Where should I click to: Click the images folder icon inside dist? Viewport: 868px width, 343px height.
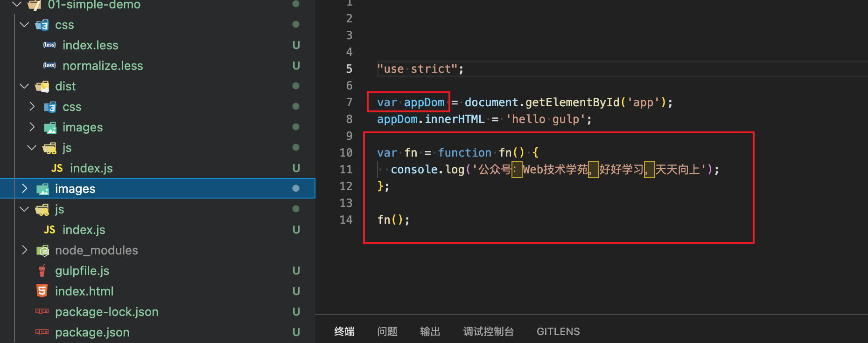49,127
